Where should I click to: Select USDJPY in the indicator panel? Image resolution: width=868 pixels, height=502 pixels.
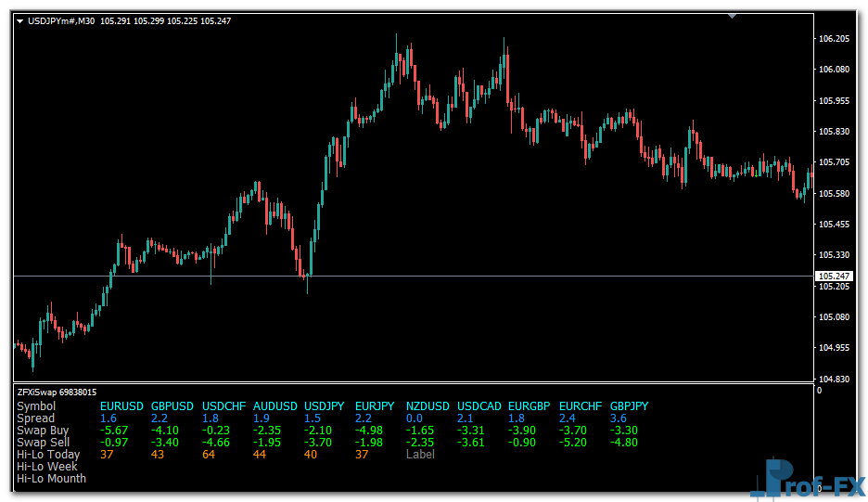(325, 406)
